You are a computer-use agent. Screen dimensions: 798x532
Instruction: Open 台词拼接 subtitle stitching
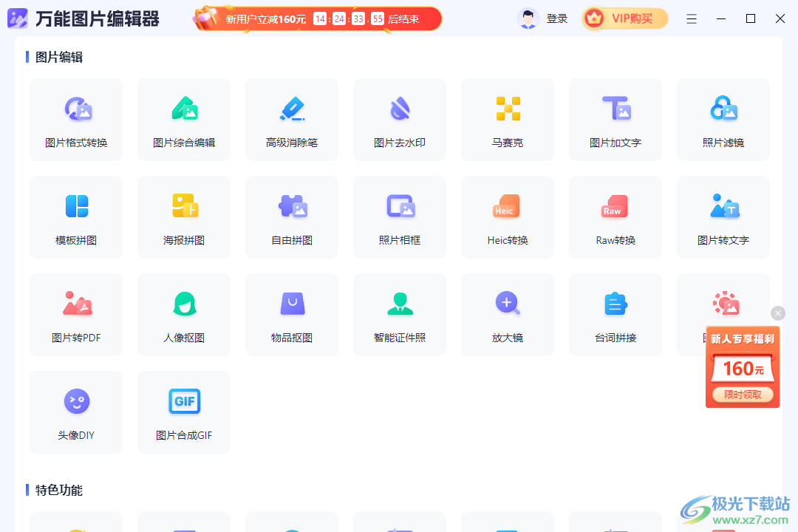coord(615,315)
